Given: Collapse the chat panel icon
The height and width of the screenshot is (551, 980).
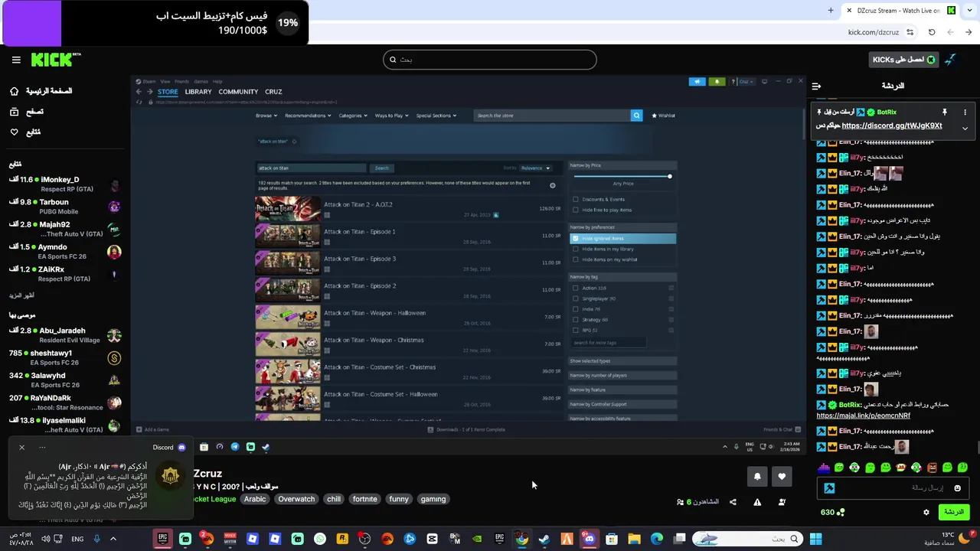Looking at the screenshot, I should tap(816, 86).
